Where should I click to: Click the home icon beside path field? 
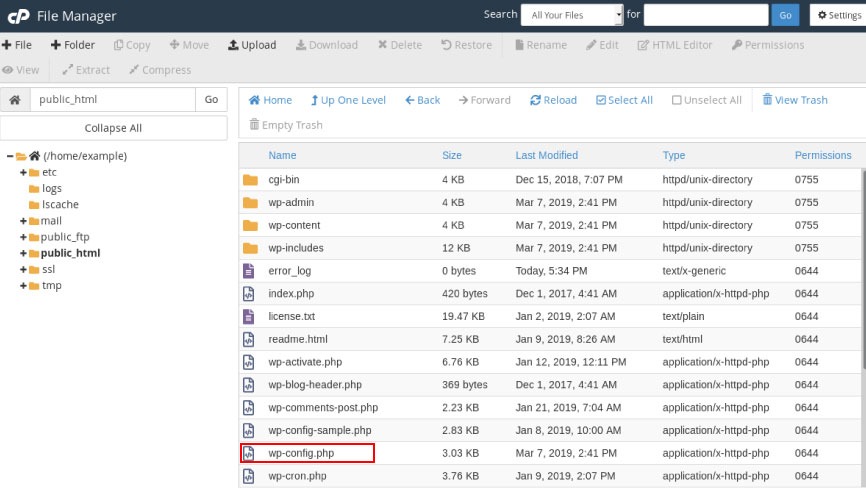[15, 99]
